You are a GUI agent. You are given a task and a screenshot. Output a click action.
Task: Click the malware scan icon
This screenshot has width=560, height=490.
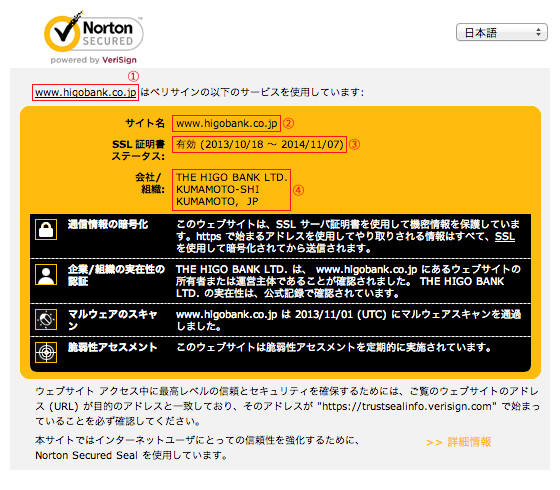pos(46,319)
